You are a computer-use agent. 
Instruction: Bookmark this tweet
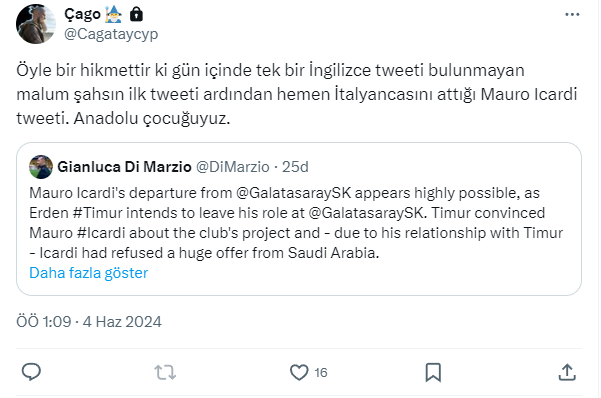click(433, 372)
